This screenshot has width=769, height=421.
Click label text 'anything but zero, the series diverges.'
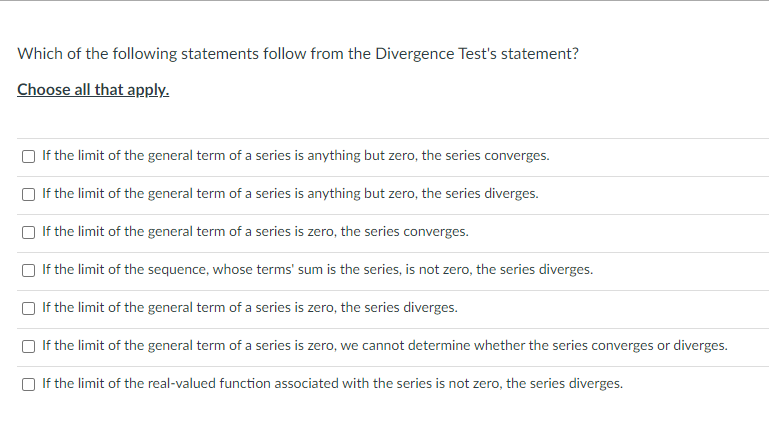[423, 194]
